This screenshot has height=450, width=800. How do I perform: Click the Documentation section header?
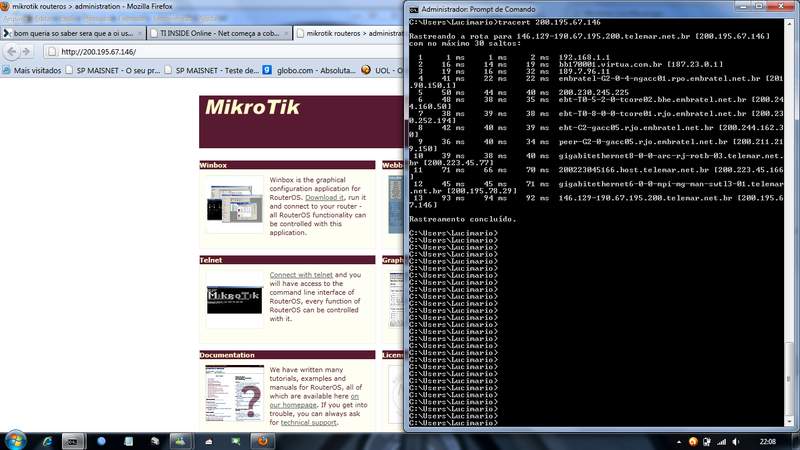(x=287, y=355)
